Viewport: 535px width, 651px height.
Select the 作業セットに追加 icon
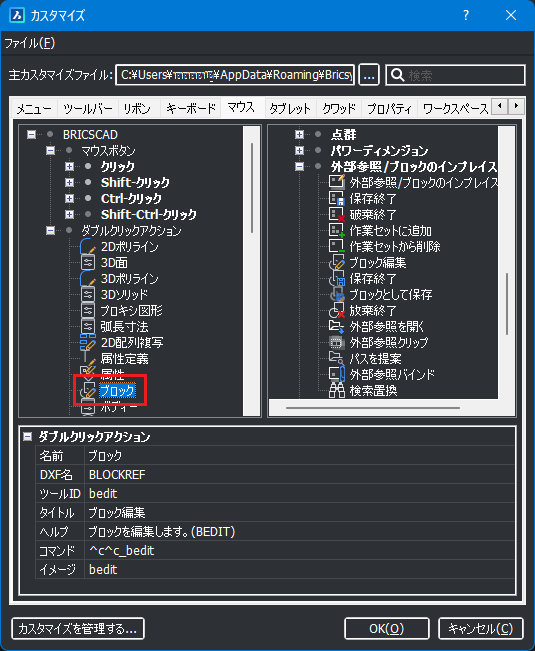(x=337, y=231)
